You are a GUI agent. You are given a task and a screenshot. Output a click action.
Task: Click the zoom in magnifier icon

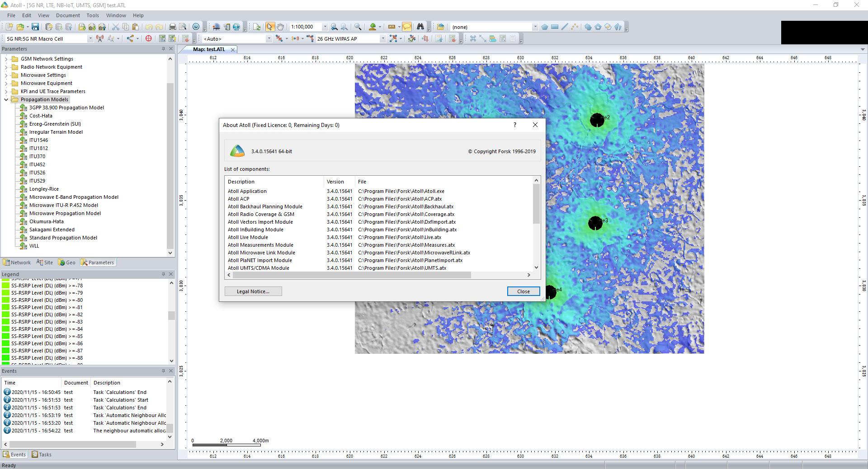357,27
